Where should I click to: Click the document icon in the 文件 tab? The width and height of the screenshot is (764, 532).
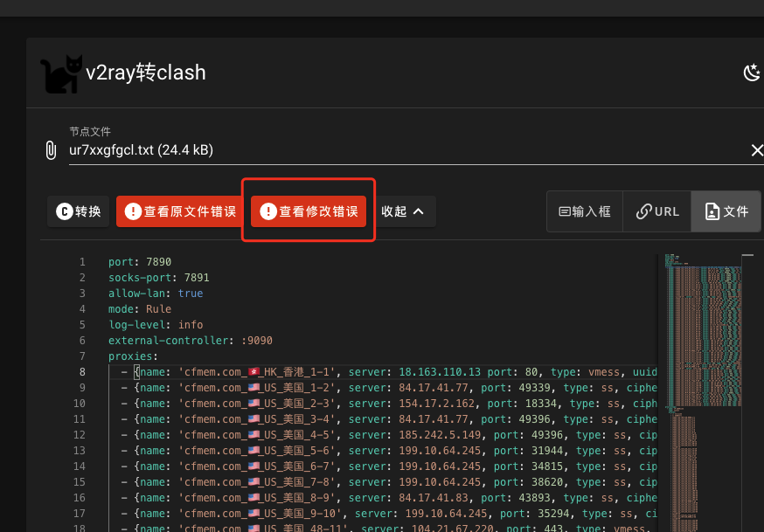tap(712, 211)
